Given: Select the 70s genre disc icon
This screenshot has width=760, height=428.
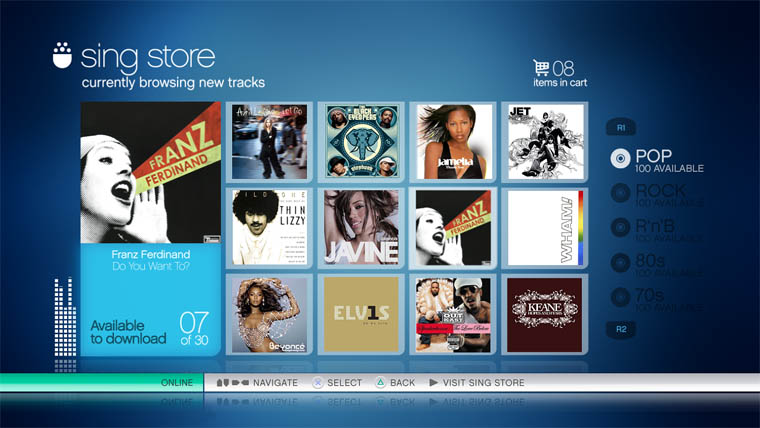Looking at the screenshot, I should tap(620, 297).
